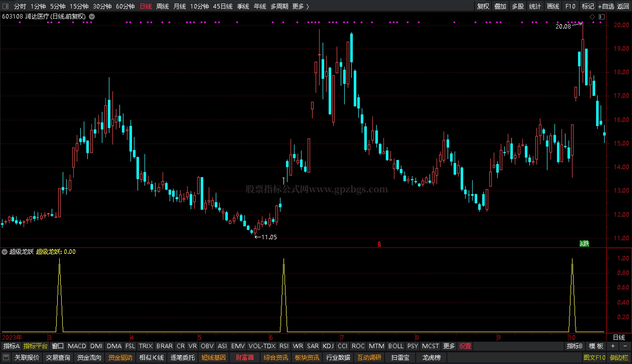Switch to 年线 yearly chart

(260, 6)
